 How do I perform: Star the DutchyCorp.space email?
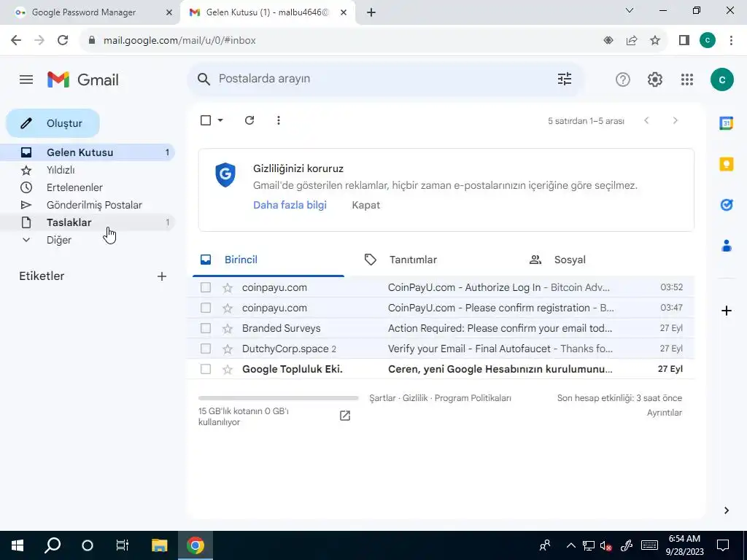click(x=228, y=349)
